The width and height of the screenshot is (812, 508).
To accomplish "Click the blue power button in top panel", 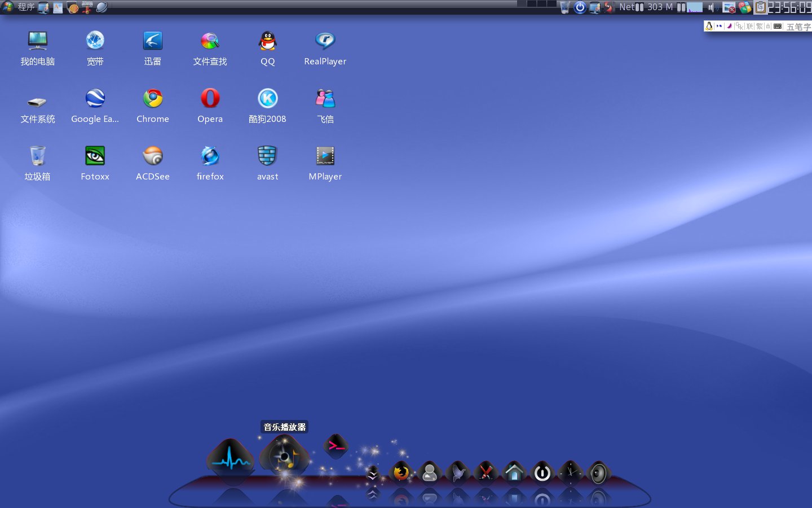I will point(580,7).
